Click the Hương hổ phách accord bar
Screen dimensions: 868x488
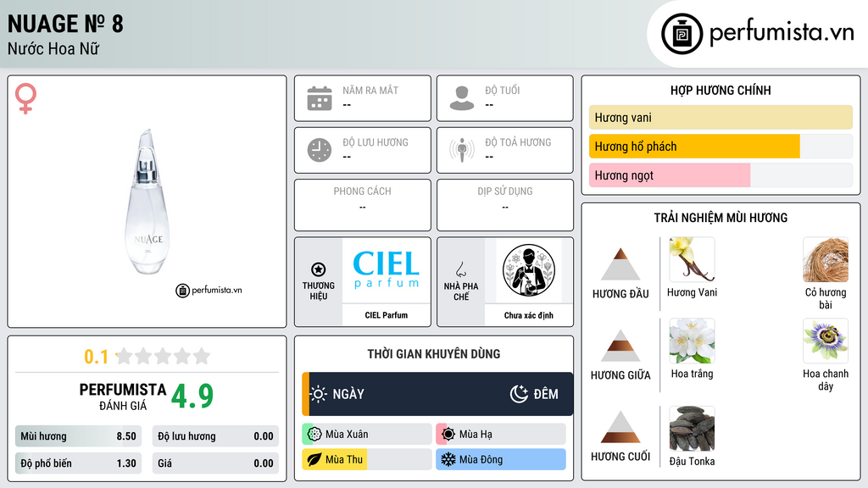point(721,146)
